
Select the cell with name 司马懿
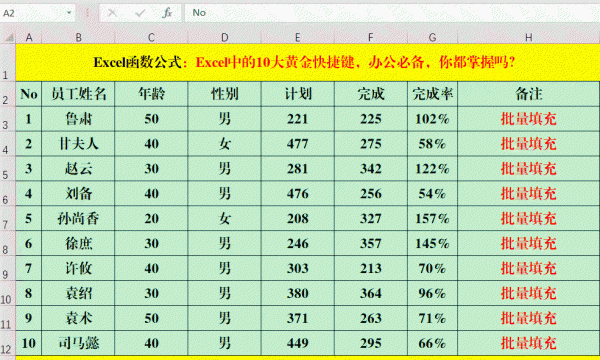coord(78,343)
